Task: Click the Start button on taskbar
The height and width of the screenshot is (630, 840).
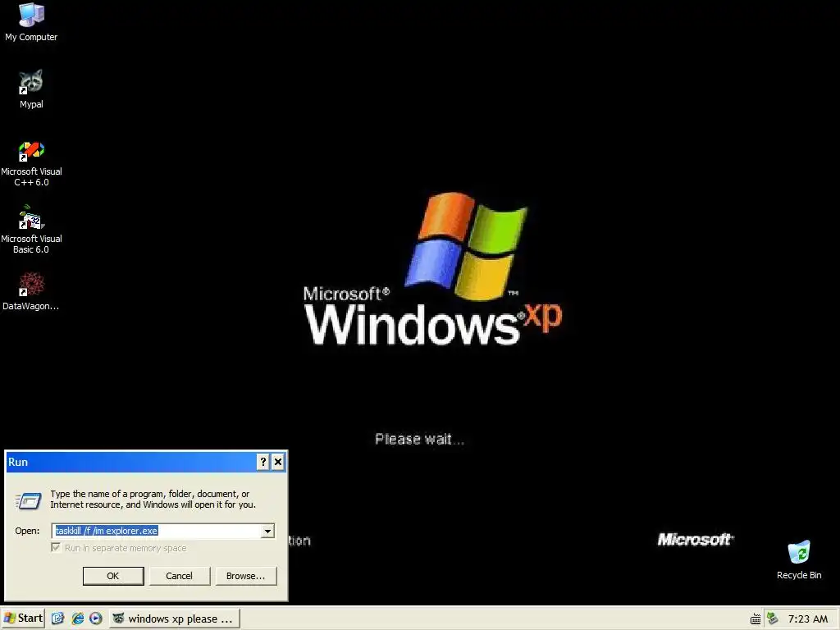Action: coord(23,619)
